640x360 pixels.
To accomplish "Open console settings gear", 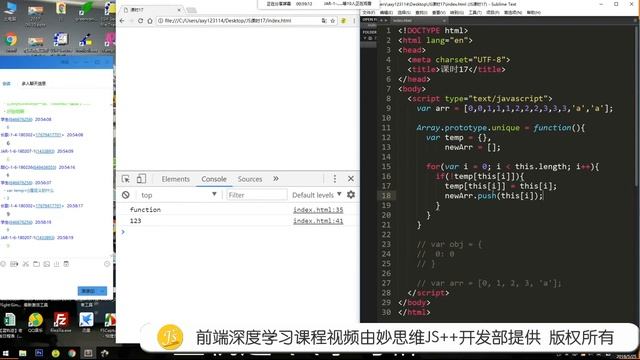I will [x=351, y=195].
